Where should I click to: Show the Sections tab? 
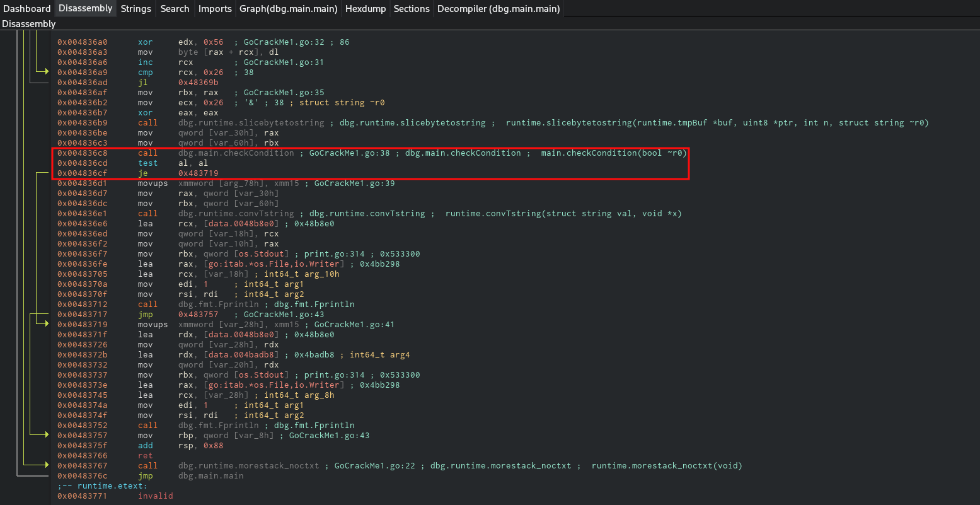pos(412,9)
